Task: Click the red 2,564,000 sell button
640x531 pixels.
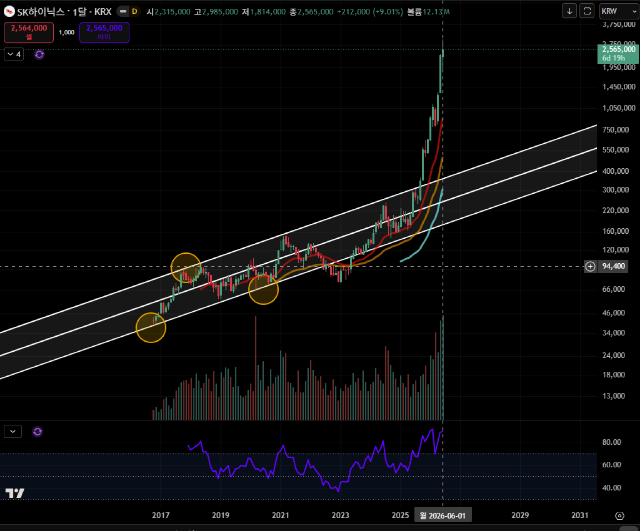Action: point(29,32)
